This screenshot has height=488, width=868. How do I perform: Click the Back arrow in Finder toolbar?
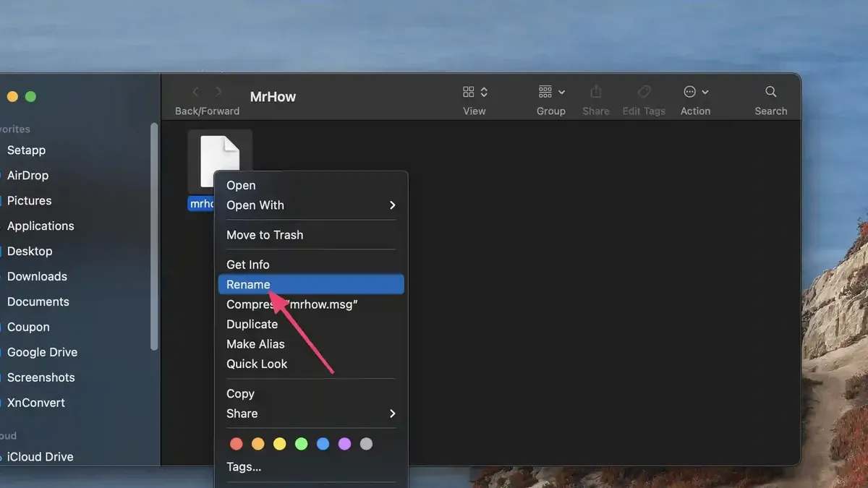tap(195, 92)
